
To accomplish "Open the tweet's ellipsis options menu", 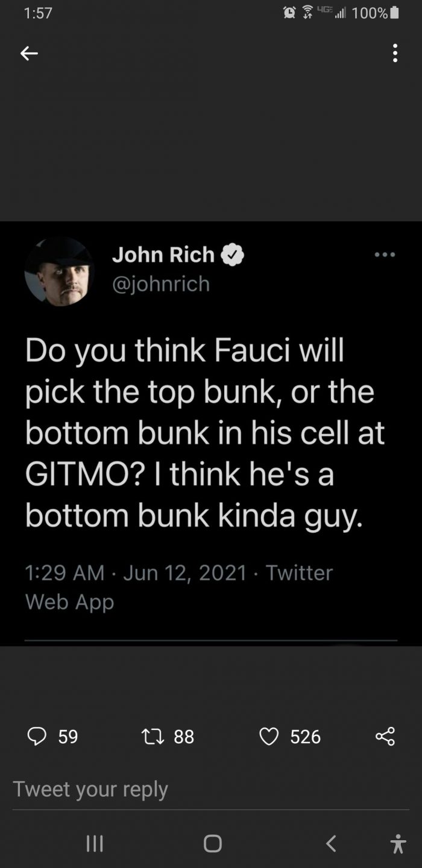I will [385, 255].
